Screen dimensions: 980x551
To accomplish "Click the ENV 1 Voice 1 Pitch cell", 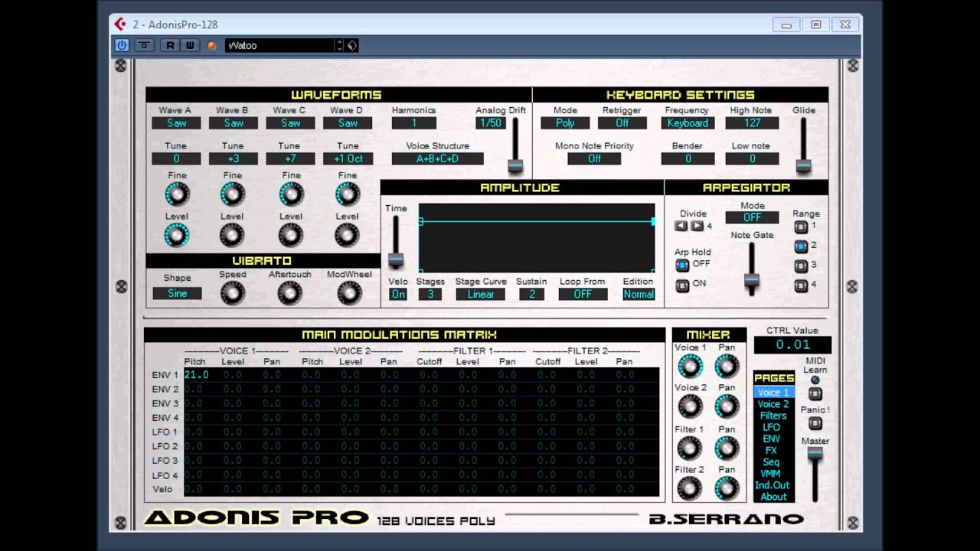I will [x=195, y=375].
